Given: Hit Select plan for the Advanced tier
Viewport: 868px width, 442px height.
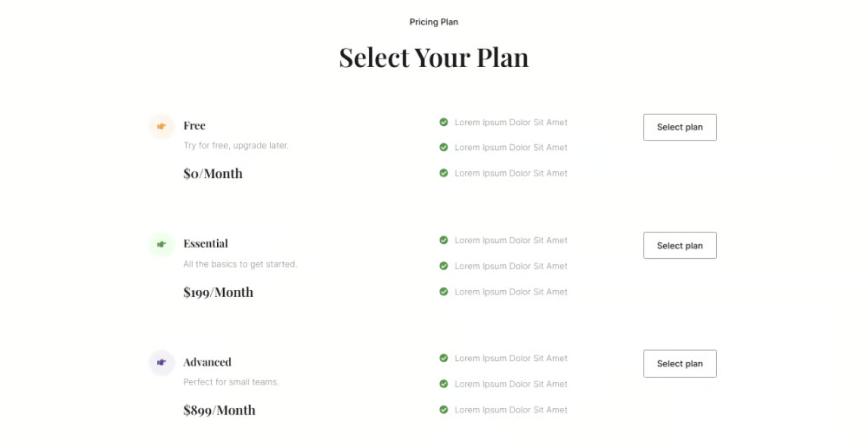Looking at the screenshot, I should click(x=680, y=364).
